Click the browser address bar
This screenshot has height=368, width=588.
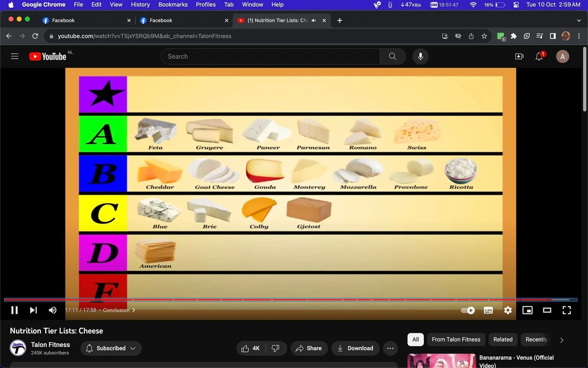(x=245, y=36)
